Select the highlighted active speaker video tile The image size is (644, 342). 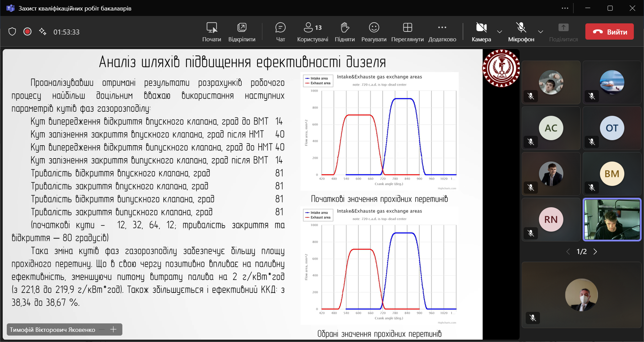[x=612, y=219]
